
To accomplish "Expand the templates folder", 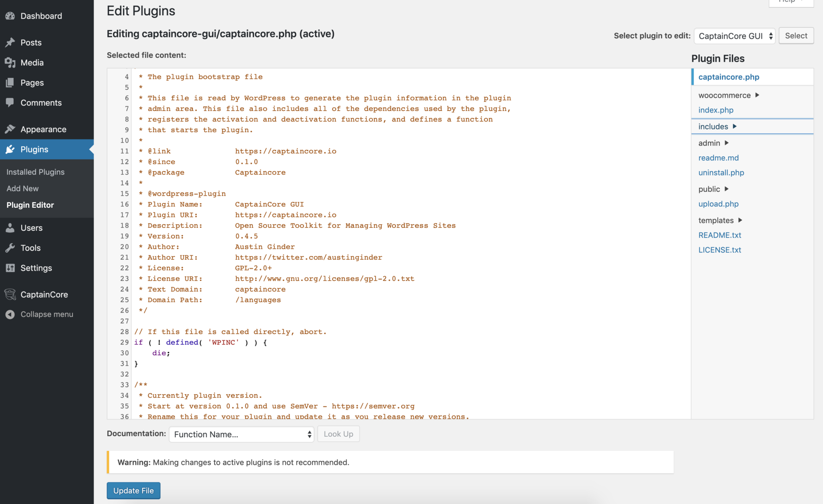I will tap(720, 221).
